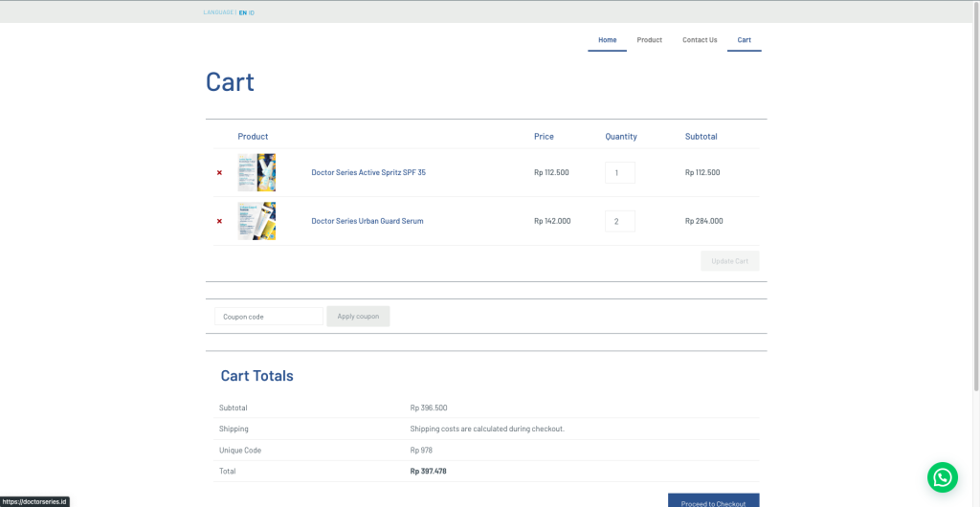Screen dimensions: 980x507
Task: Open the Cart menu item
Action: [x=744, y=40]
